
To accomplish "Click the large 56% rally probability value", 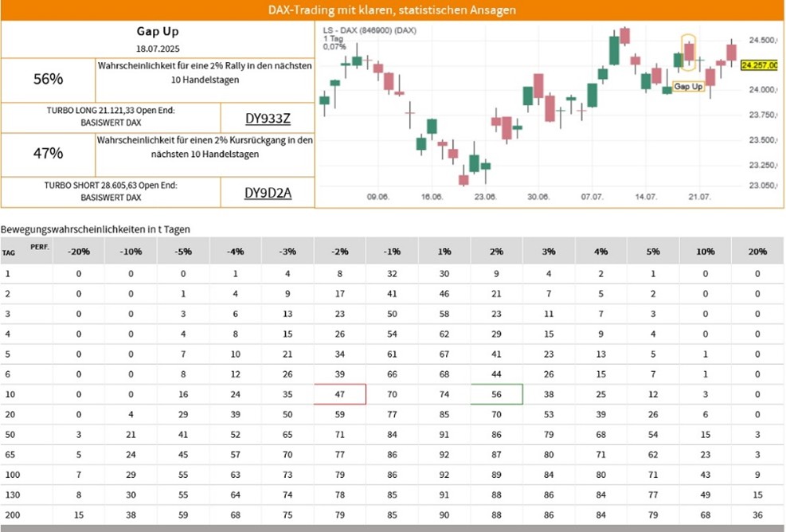I will coord(48,79).
